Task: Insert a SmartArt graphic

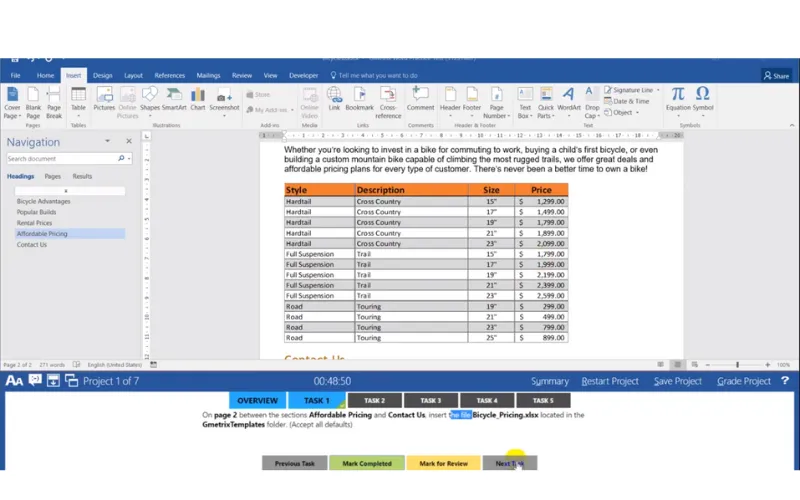Action: 174,99
